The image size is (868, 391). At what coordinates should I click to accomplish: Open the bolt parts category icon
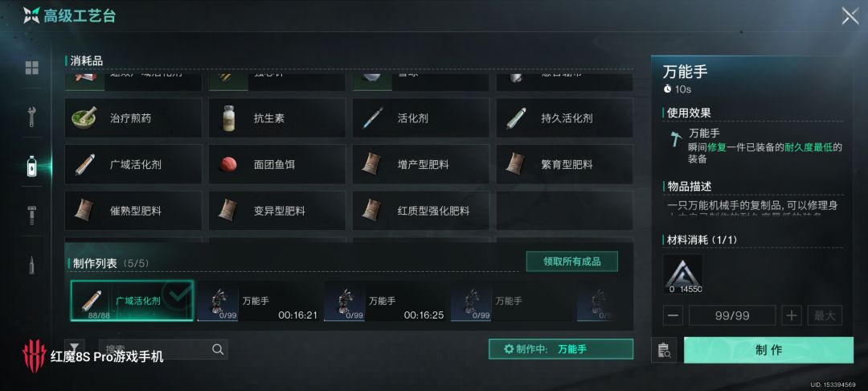pos(32,215)
